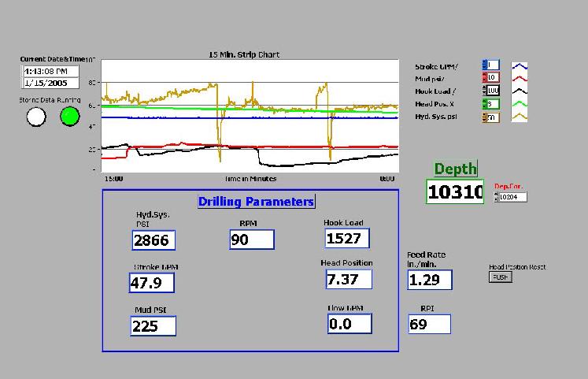Click the green Depth label button
The width and height of the screenshot is (588, 379).
click(455, 169)
